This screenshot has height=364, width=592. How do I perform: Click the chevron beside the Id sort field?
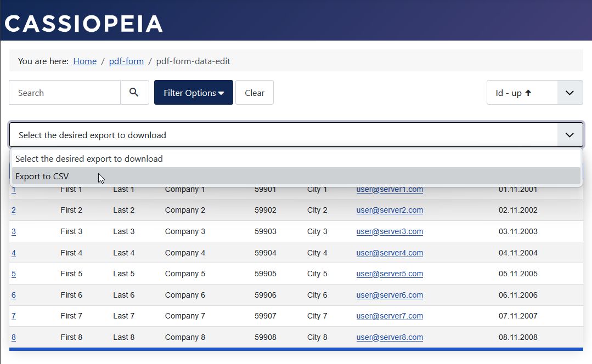click(x=570, y=92)
